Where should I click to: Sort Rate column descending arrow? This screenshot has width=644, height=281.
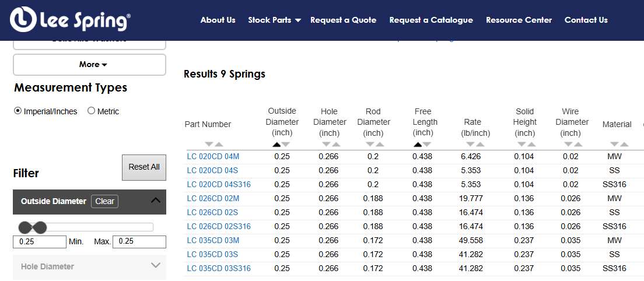tap(470, 145)
